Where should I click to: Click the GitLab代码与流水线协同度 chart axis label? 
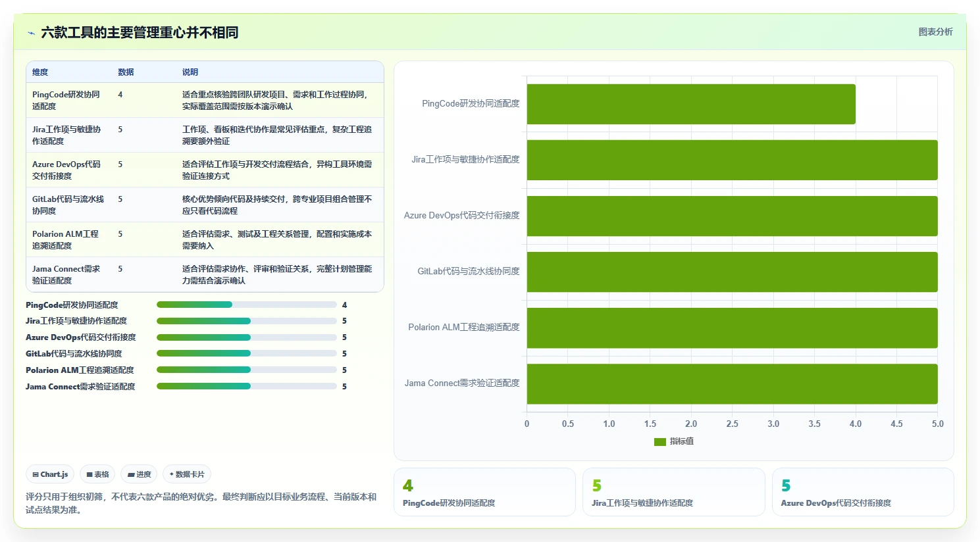469,272
